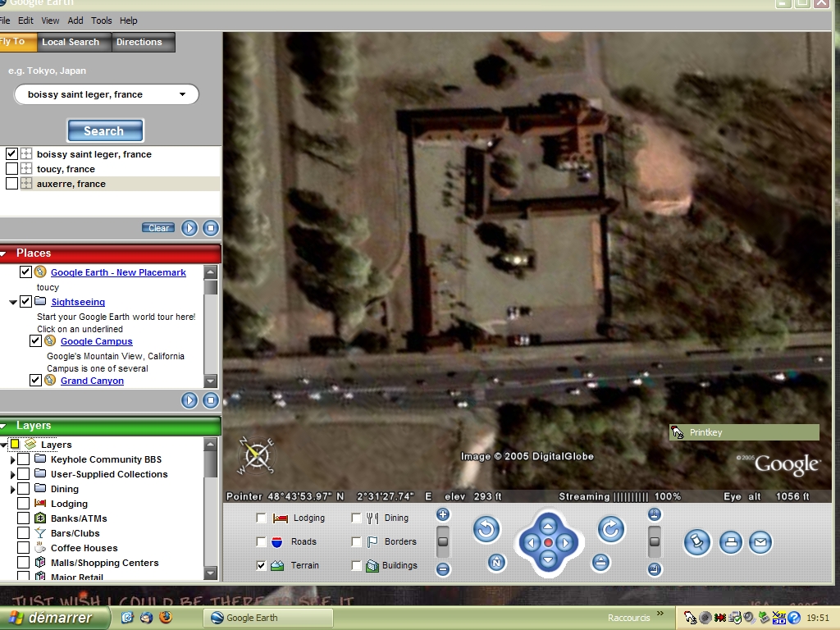
Task: Uncheck boissy saint leger search result
Action: (x=11, y=153)
